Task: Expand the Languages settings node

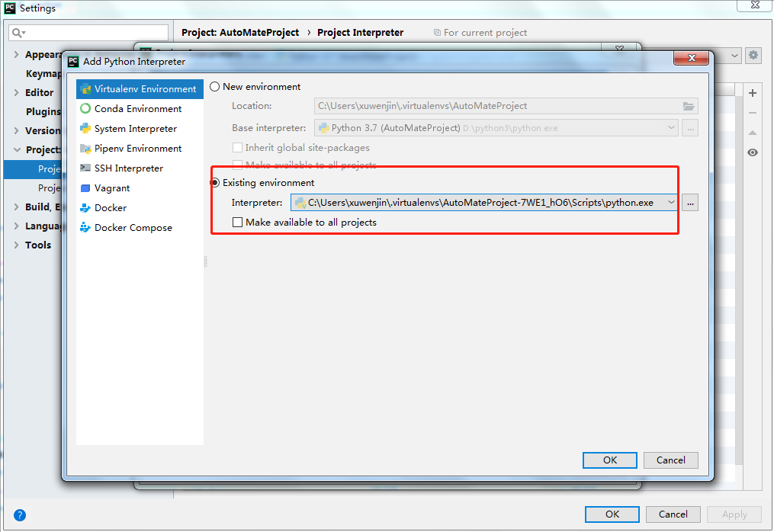Action: pos(16,226)
